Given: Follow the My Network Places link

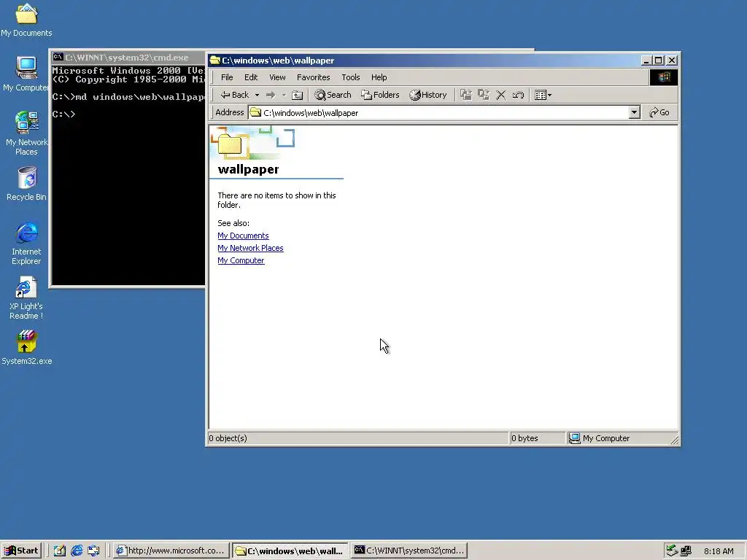Looking at the screenshot, I should click(x=250, y=248).
